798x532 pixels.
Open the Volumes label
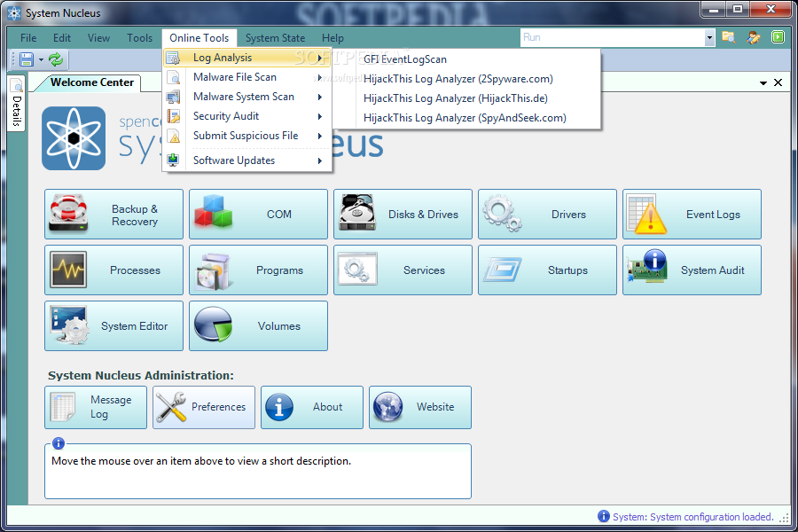point(279,325)
